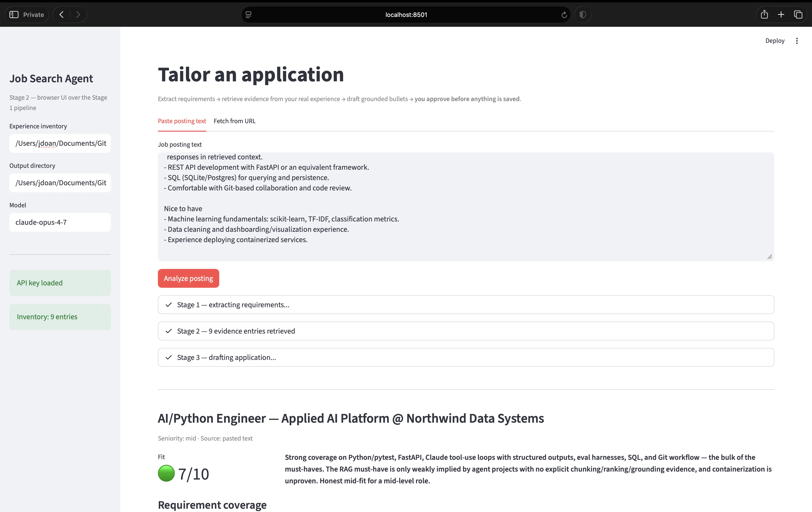Click the Job Search Agent sidebar title
The width and height of the screenshot is (812, 512).
tap(51, 79)
